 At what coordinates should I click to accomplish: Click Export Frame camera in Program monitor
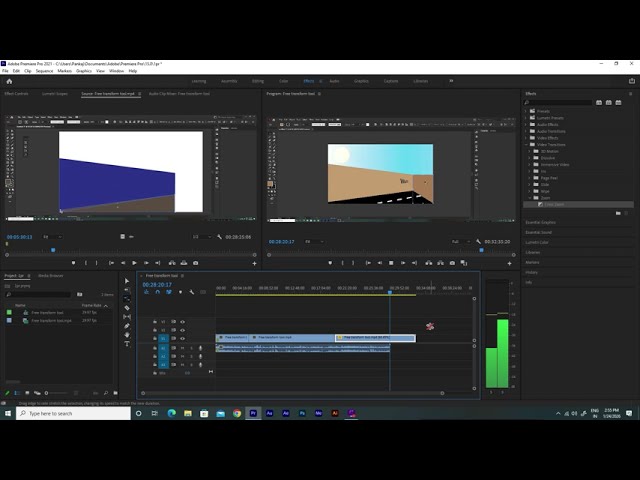coord(452,263)
